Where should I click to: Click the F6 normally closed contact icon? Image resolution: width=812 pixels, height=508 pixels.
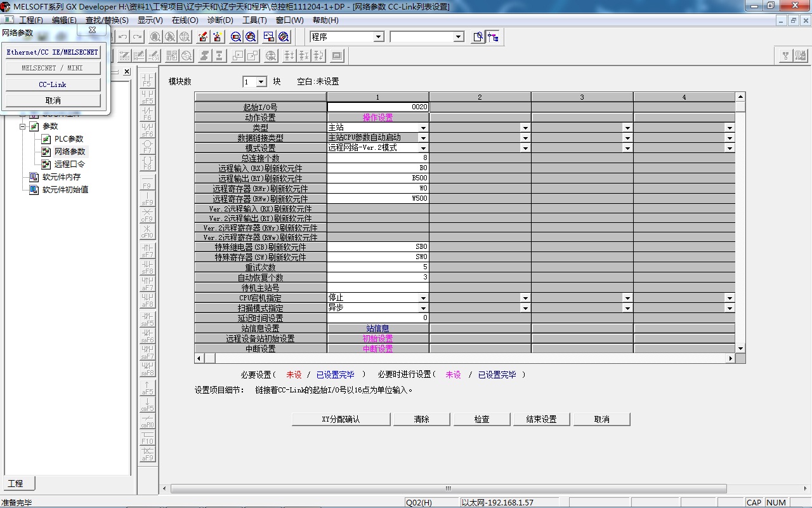147,114
